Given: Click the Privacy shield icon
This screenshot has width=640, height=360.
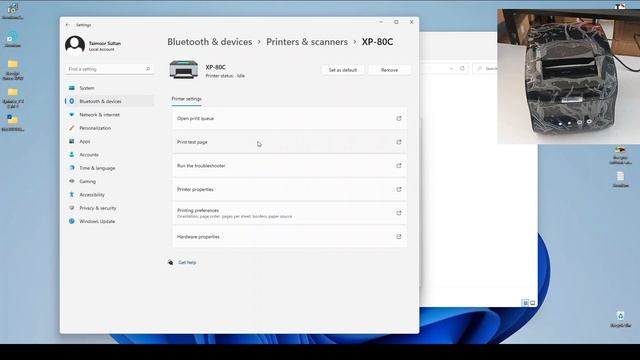Looking at the screenshot, I should [72, 208].
